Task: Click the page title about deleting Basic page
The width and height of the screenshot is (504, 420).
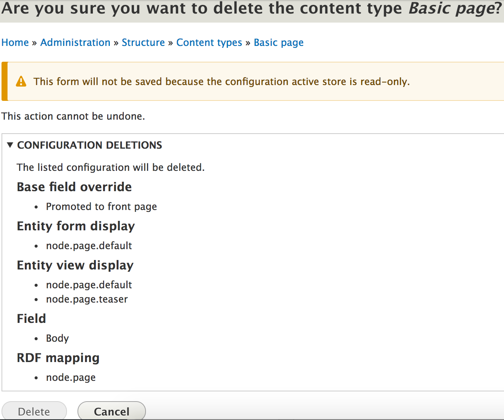Action: pos(251,9)
